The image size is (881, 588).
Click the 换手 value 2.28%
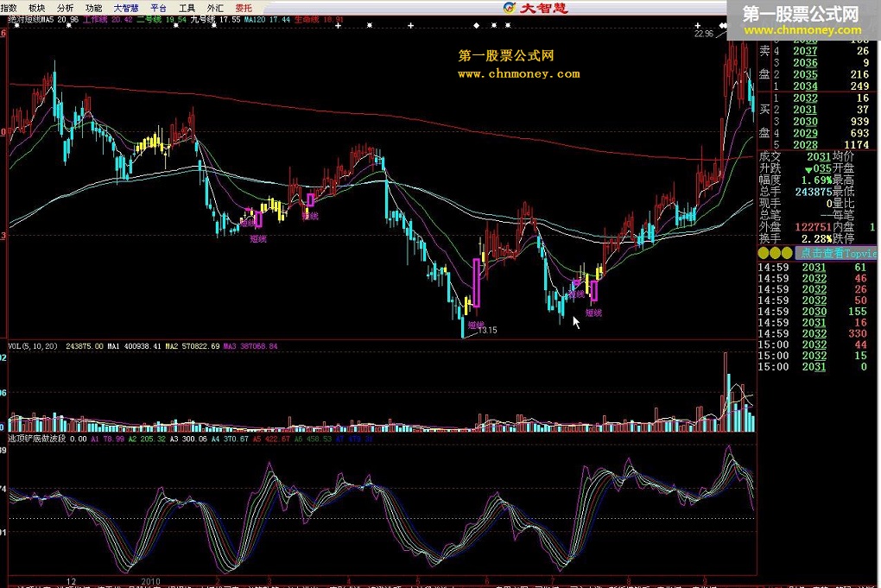816,238
